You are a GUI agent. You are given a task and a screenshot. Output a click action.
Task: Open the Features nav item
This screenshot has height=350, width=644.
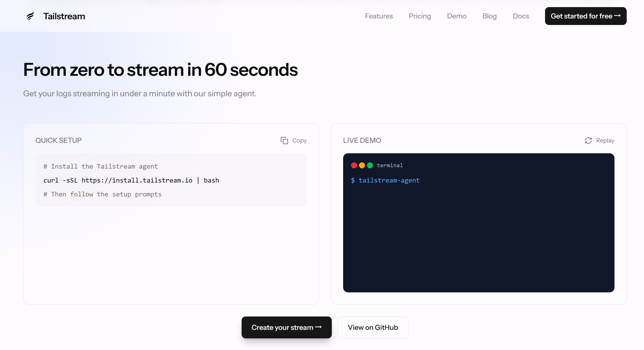379,16
